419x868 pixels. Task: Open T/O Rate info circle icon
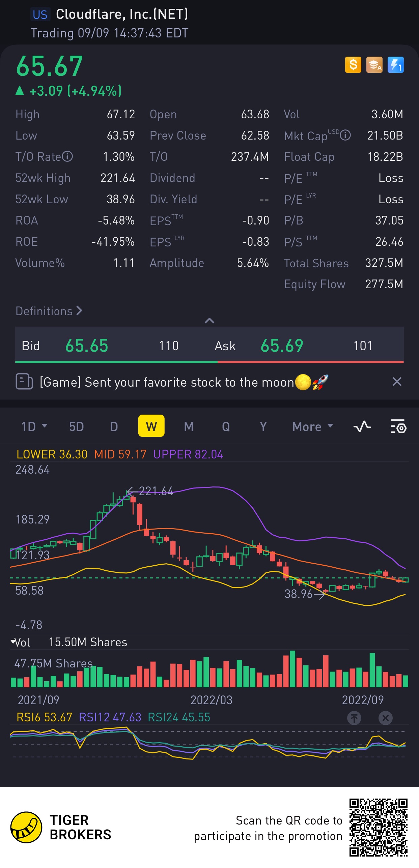[67, 156]
